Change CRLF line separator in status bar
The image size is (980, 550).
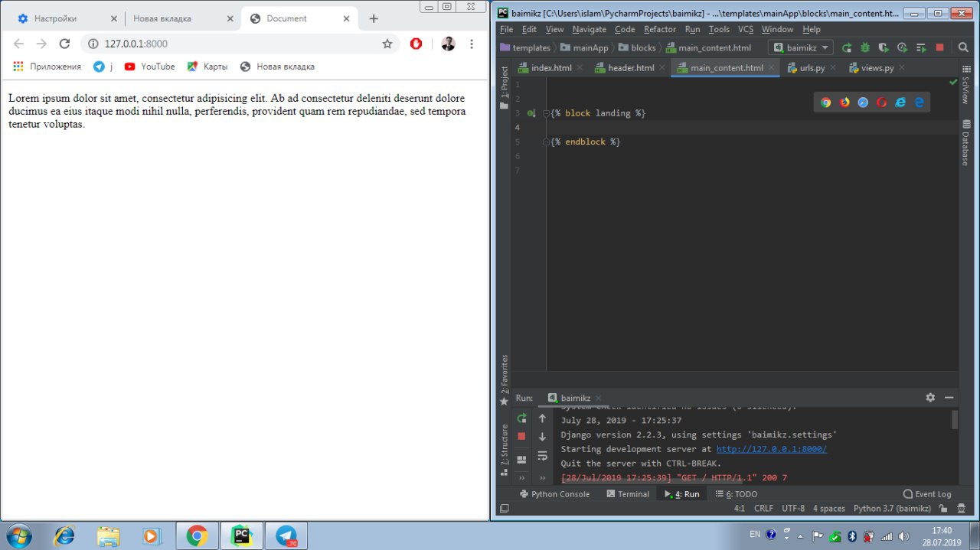[x=763, y=508]
